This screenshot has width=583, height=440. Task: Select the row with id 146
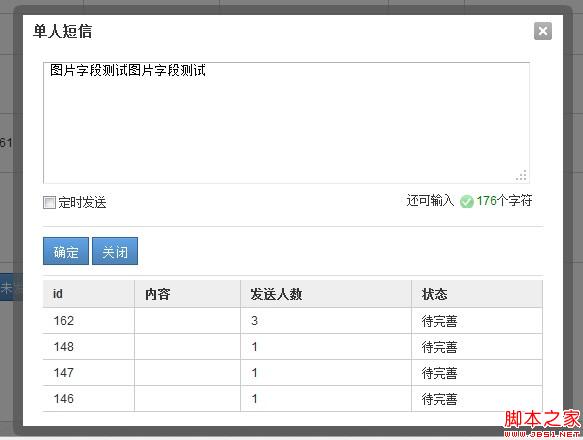coord(293,399)
